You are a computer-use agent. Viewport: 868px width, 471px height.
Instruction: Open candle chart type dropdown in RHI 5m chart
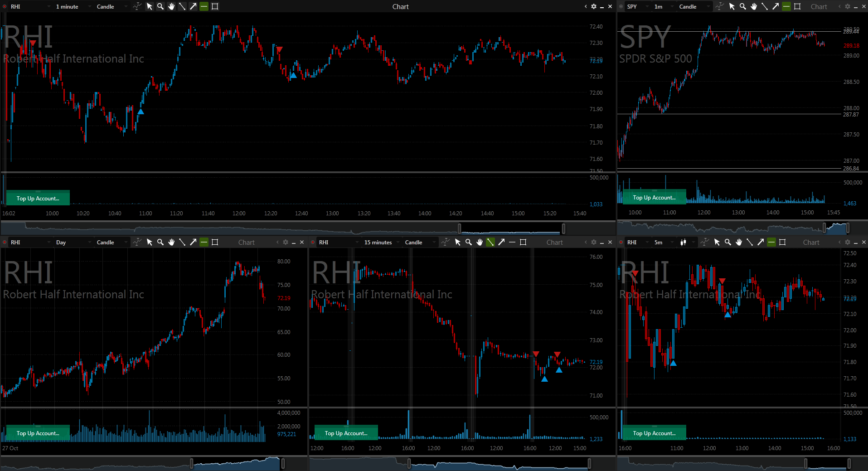click(687, 242)
